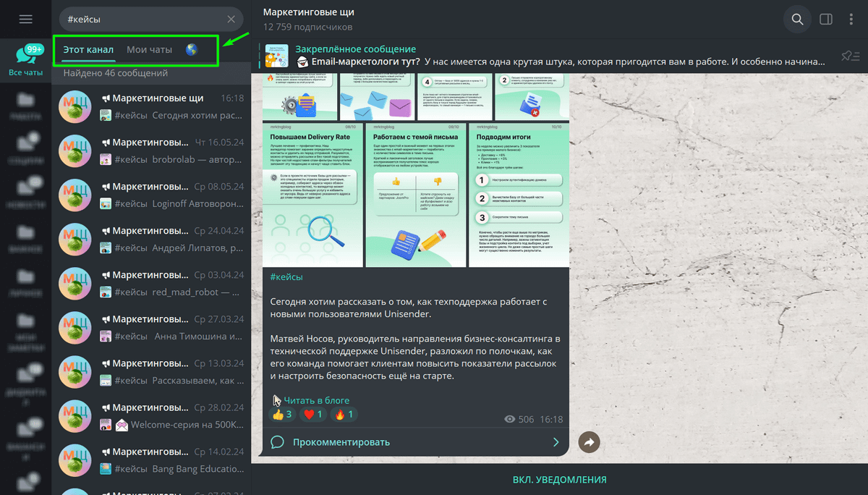Viewport: 868px width, 495px height.
Task: Open the hamburger main menu
Action: [x=26, y=20]
